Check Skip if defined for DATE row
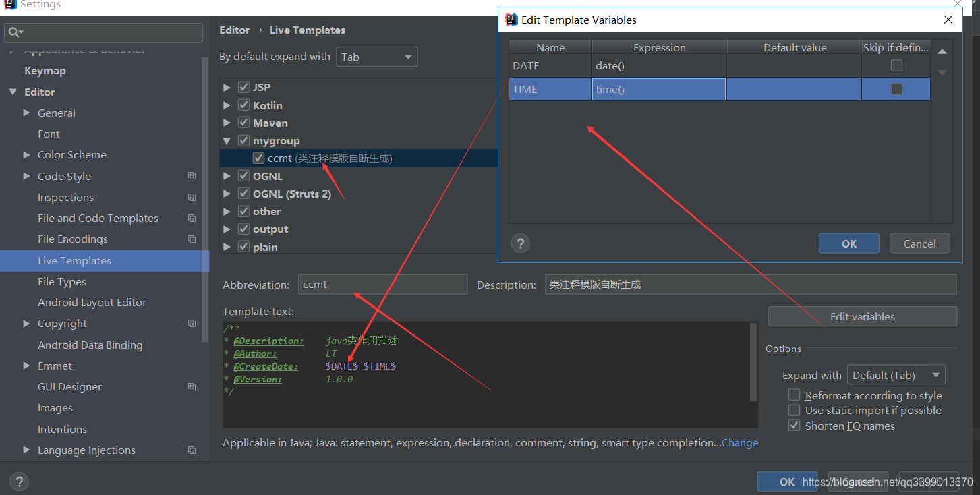The image size is (980, 495). tap(896, 65)
